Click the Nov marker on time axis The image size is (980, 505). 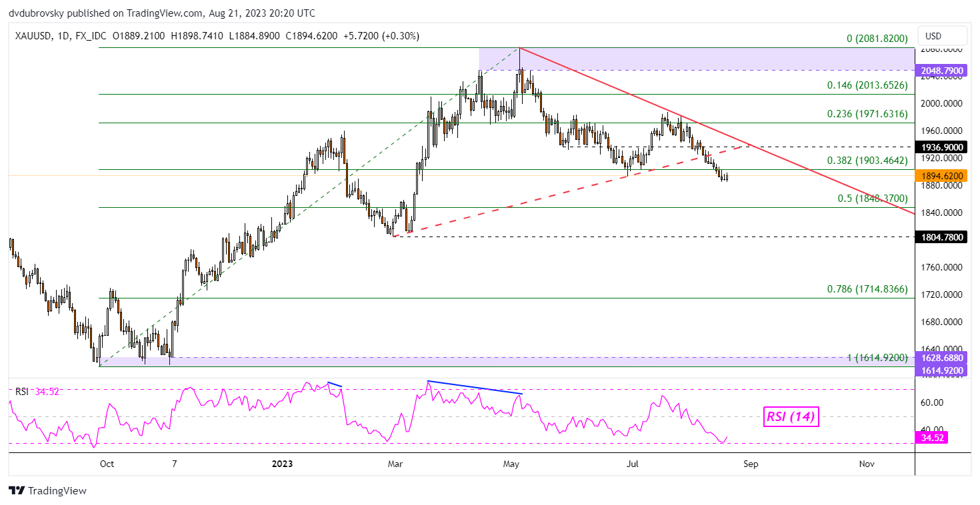point(867,463)
